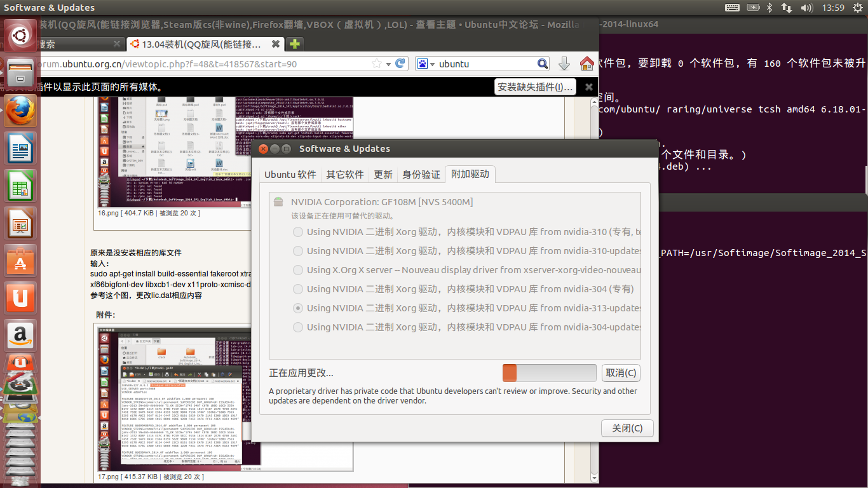The height and width of the screenshot is (488, 868).
Task: Open the Ubuntu Dash home button
Action: click(x=20, y=35)
